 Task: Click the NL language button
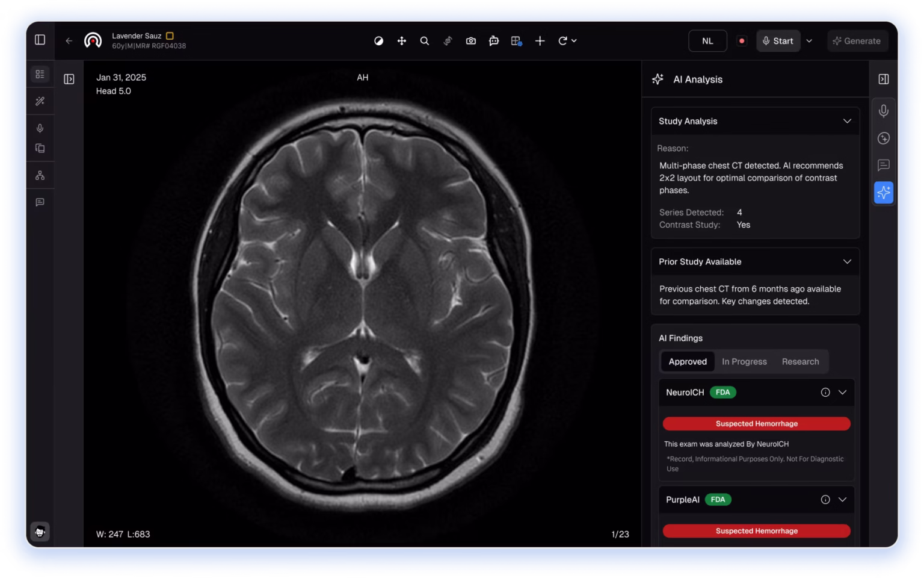pyautogui.click(x=707, y=41)
